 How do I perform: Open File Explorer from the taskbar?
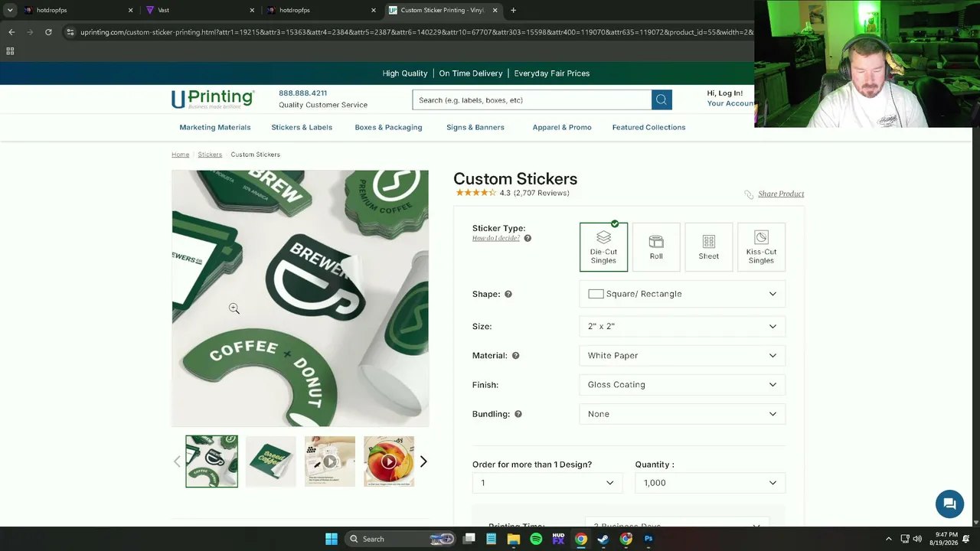point(514,539)
